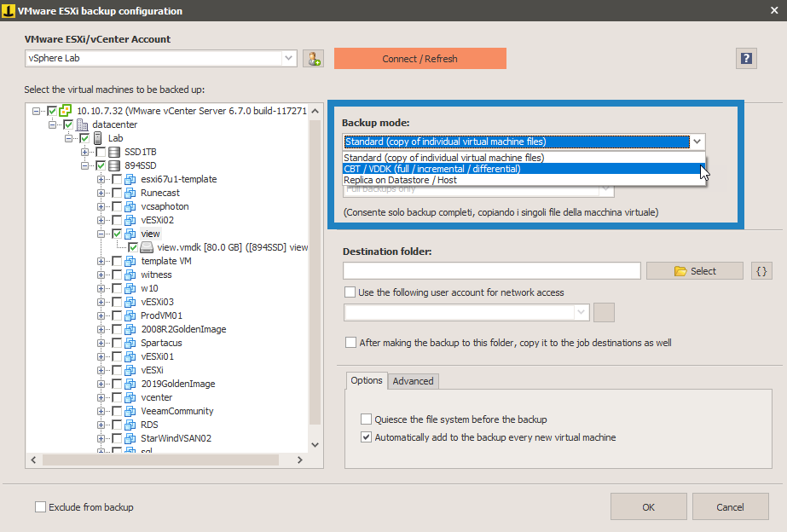The height and width of the screenshot is (532, 787).
Task: Click the SSD1TB datastore icon
Action: pyautogui.click(x=114, y=152)
